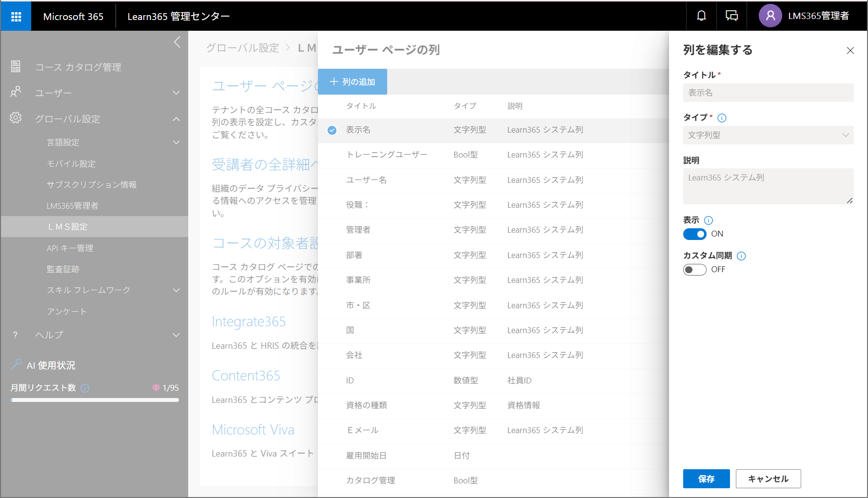Show info for 月間リクエスト数

coord(85,388)
